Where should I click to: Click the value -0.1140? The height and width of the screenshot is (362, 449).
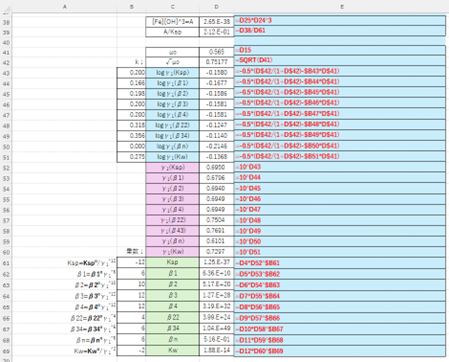[217, 136]
